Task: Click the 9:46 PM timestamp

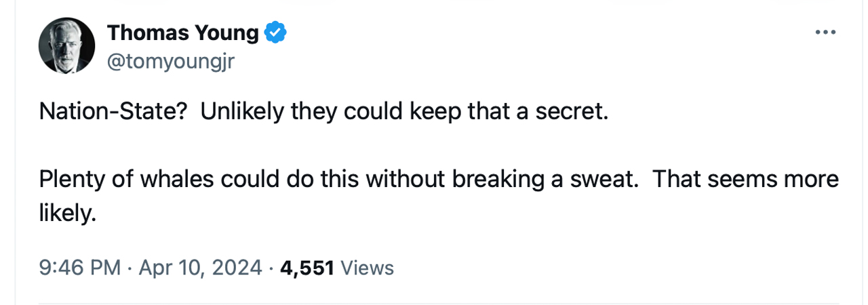Action: (x=79, y=268)
